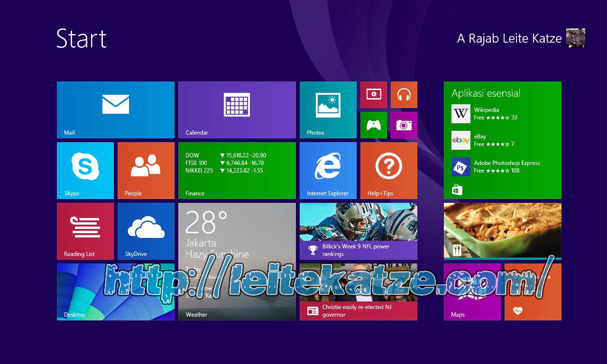Open the Food & Drink tile
The height and width of the screenshot is (364, 607).
click(x=503, y=231)
